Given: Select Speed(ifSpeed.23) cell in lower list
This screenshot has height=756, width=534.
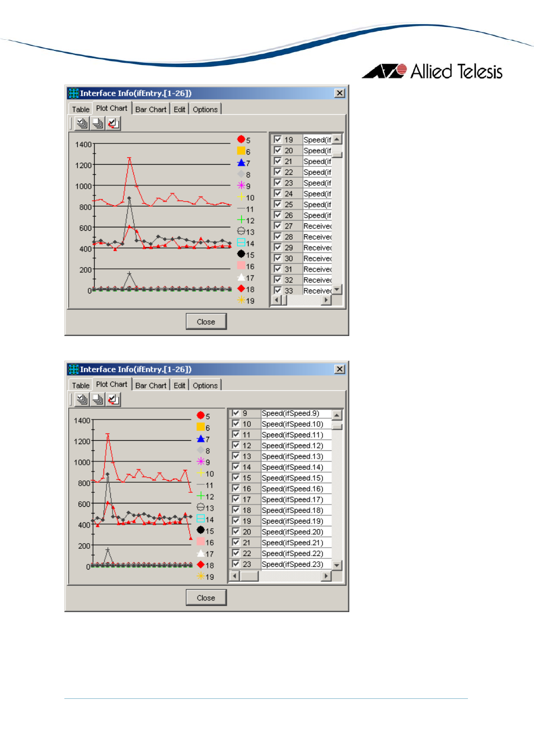Looking at the screenshot, I should (x=296, y=564).
